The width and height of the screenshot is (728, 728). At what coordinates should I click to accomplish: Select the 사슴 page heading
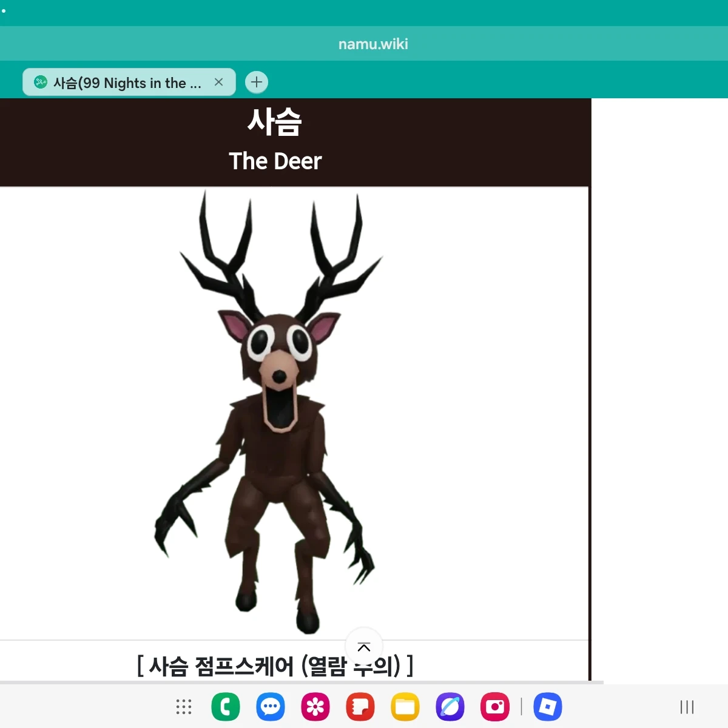pyautogui.click(x=275, y=121)
